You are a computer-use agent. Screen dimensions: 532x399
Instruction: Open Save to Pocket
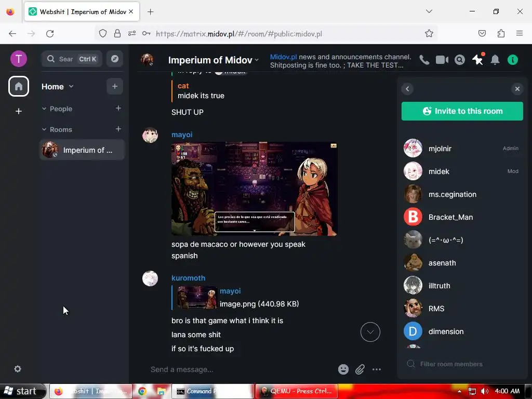click(x=482, y=33)
